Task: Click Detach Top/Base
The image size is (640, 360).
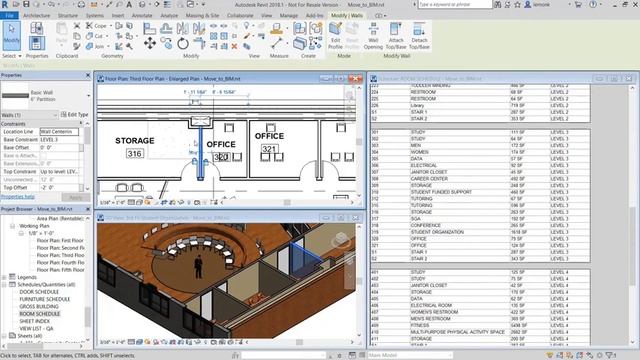Action: tap(419, 36)
